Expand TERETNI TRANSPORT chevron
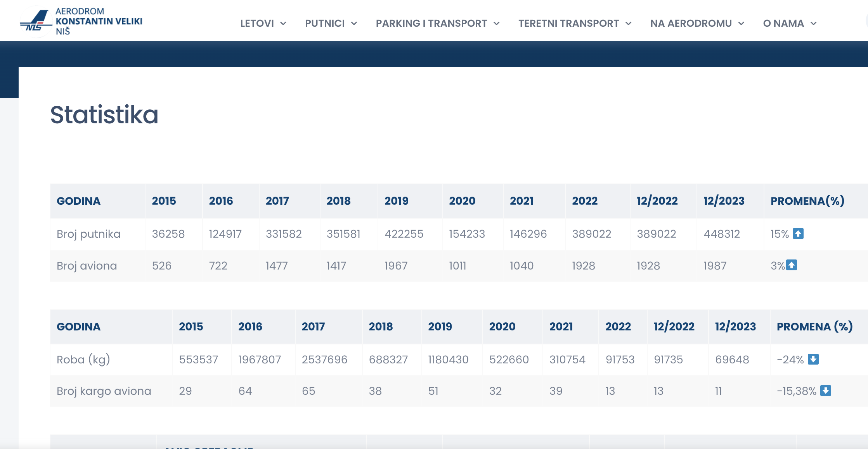This screenshot has width=868, height=453. [x=628, y=24]
